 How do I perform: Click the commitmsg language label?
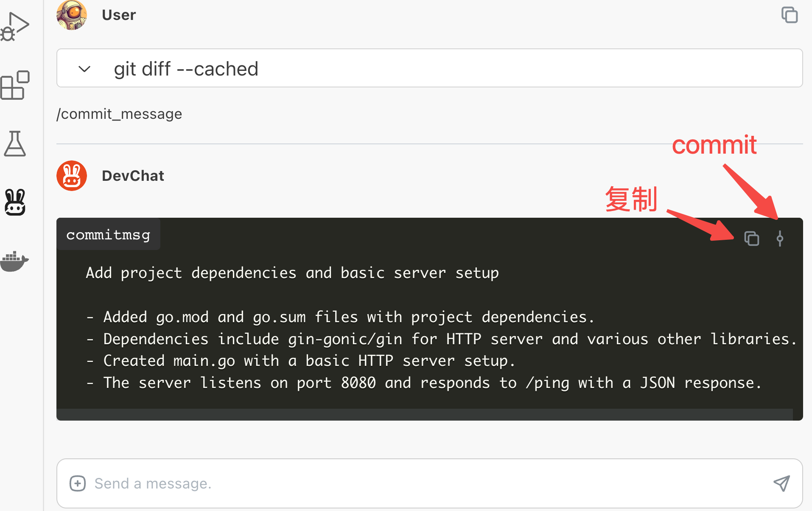coord(108,235)
